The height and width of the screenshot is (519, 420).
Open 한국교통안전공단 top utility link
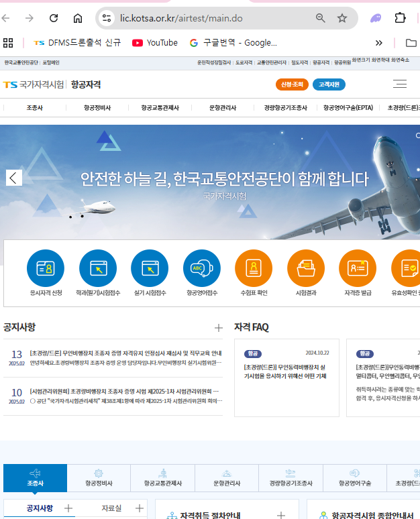point(21,62)
